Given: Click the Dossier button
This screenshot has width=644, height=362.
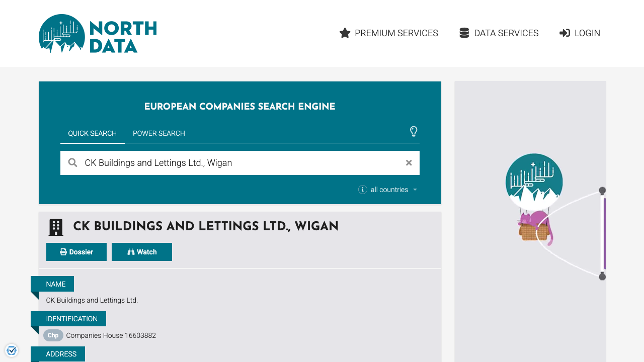Looking at the screenshot, I should [x=76, y=251].
